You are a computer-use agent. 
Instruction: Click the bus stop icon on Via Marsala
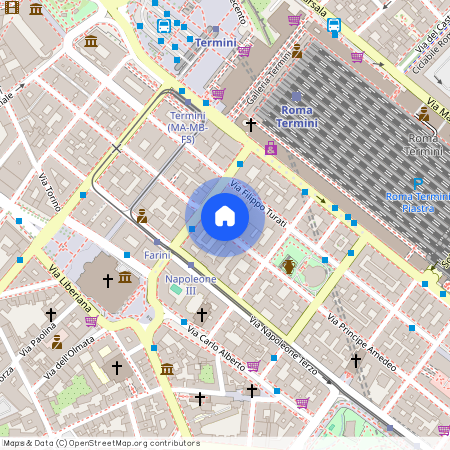pos(334,24)
